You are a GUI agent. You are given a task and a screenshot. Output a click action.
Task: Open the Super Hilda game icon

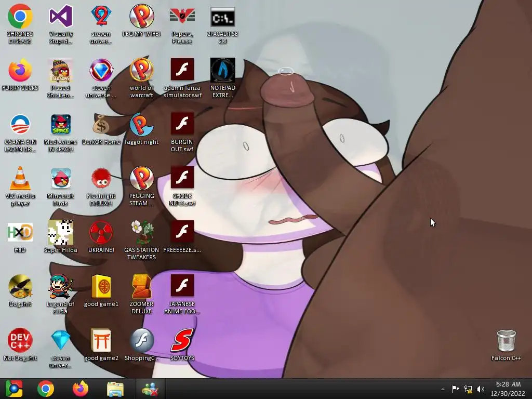(x=61, y=237)
